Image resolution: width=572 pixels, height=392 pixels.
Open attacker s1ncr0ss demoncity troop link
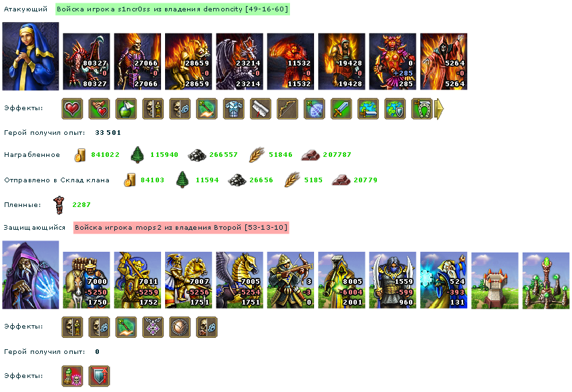coord(172,9)
